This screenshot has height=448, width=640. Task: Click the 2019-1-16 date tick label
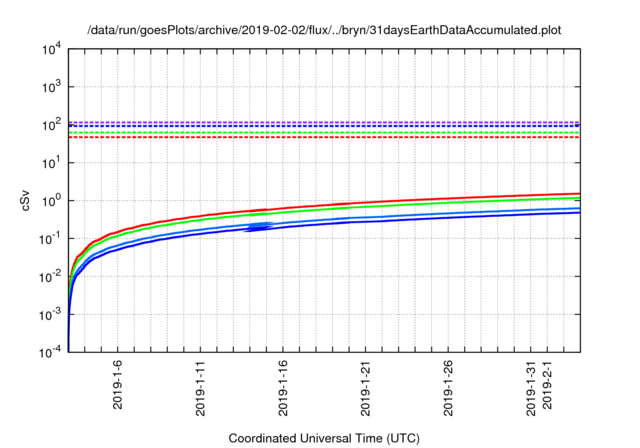pos(283,388)
